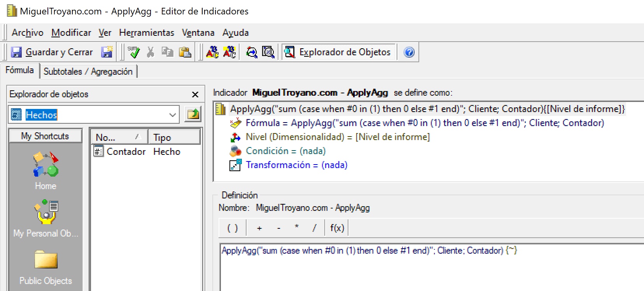Click the magnifier with arrows search icon
The height and width of the screenshot is (291, 644).
tap(252, 52)
